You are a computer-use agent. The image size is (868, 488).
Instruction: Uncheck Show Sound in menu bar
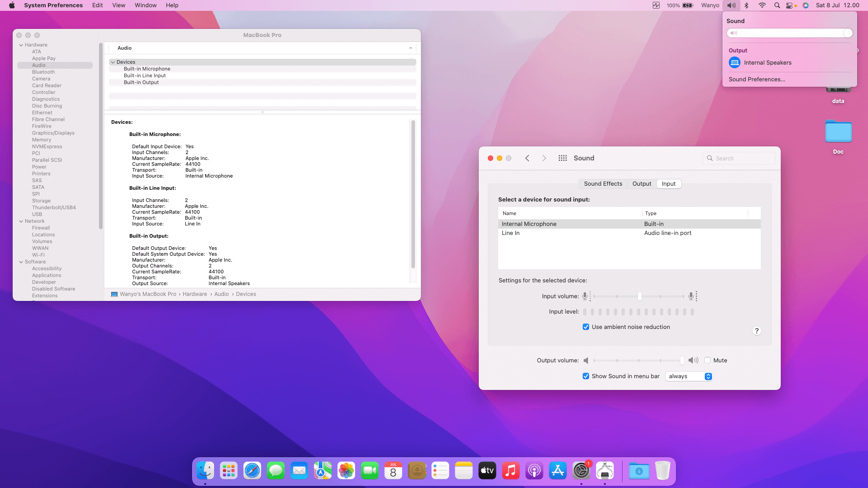coord(586,376)
